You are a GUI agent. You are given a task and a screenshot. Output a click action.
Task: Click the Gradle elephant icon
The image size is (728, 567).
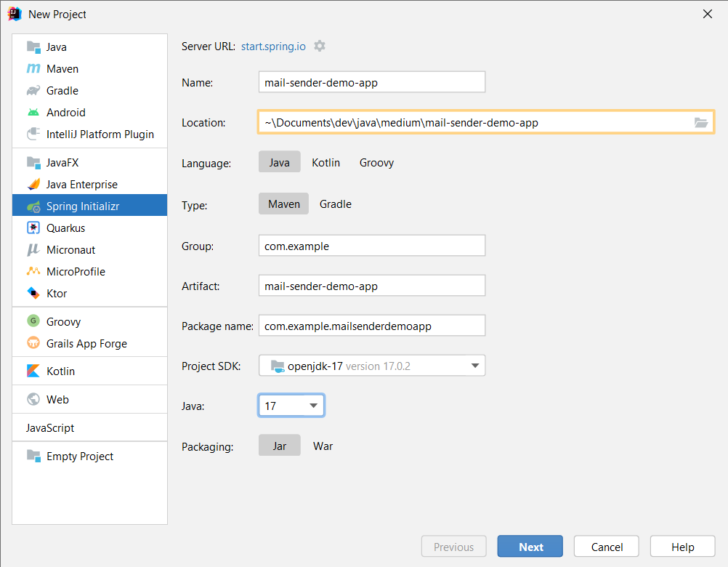[33, 91]
